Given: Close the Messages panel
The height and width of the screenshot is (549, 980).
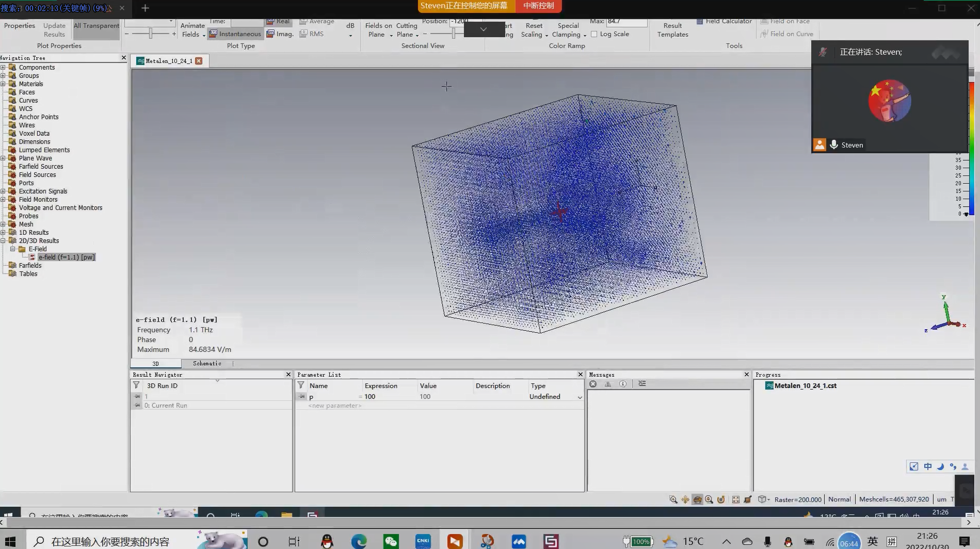Looking at the screenshot, I should 746,375.
